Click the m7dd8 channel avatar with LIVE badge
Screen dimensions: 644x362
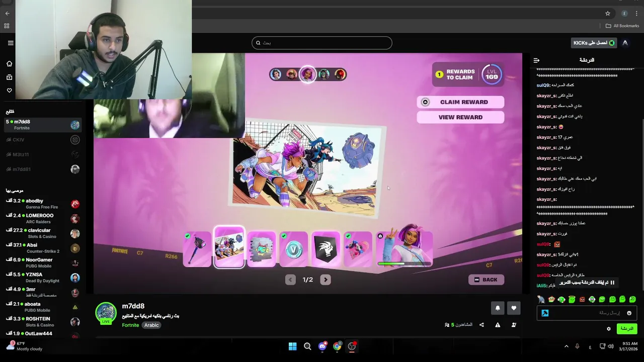click(106, 313)
